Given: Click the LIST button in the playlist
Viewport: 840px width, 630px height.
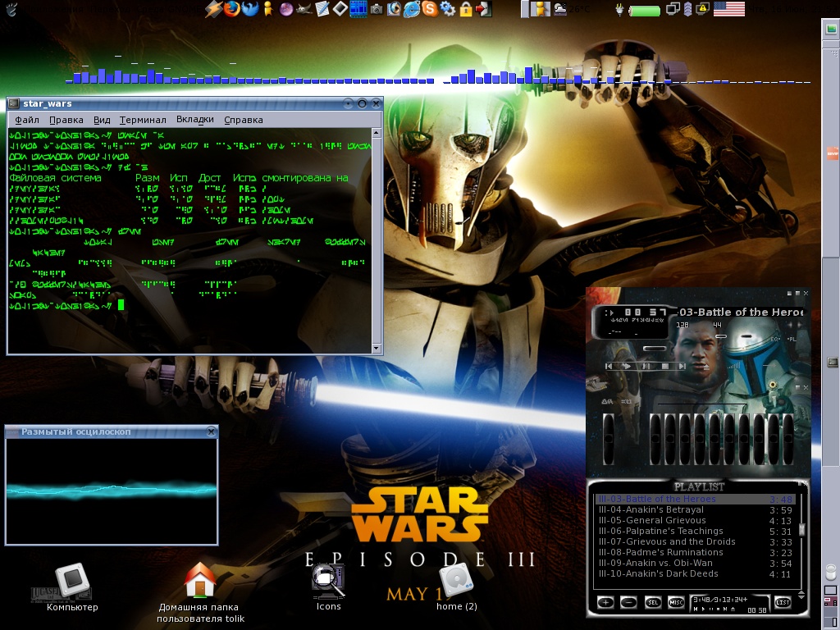Looking at the screenshot, I should [783, 603].
